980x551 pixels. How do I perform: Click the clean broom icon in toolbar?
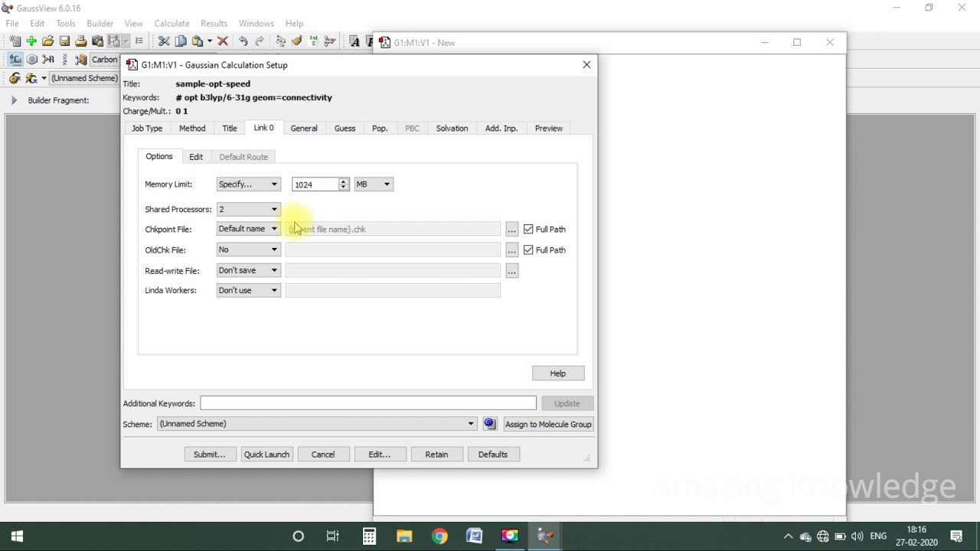coord(297,41)
